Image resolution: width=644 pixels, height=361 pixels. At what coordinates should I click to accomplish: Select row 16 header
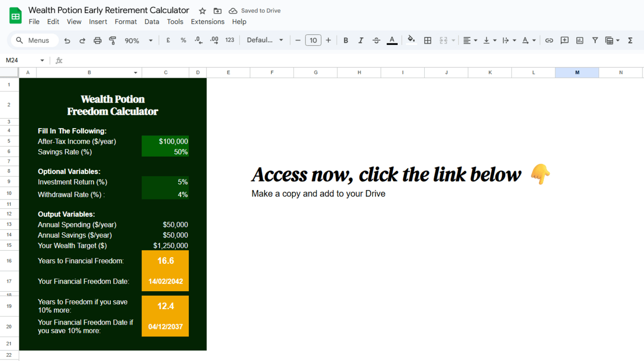pos(9,261)
